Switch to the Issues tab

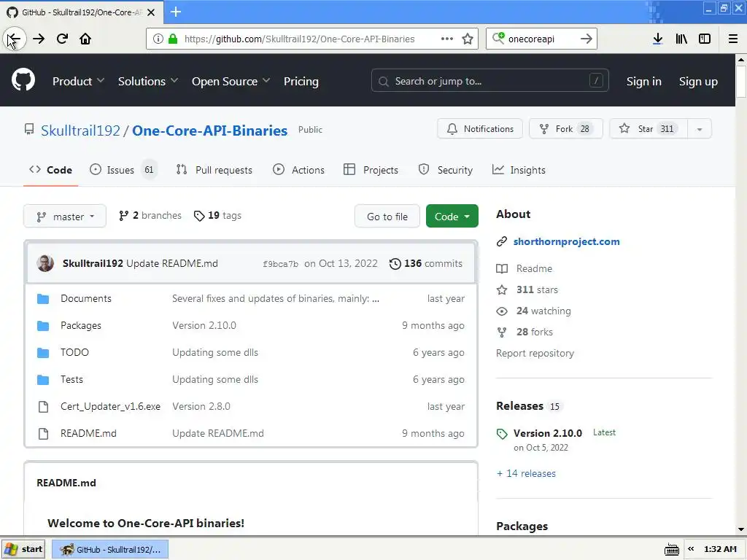click(123, 170)
